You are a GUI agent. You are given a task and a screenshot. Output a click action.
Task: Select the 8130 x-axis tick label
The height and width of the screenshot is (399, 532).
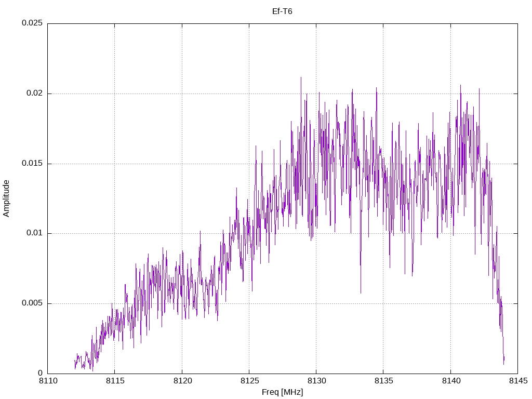316,381
